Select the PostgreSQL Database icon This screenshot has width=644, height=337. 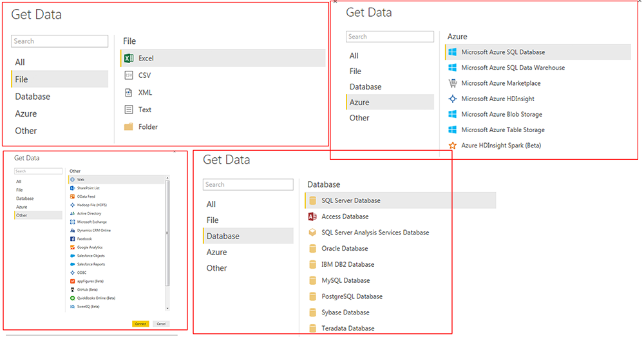click(x=312, y=296)
